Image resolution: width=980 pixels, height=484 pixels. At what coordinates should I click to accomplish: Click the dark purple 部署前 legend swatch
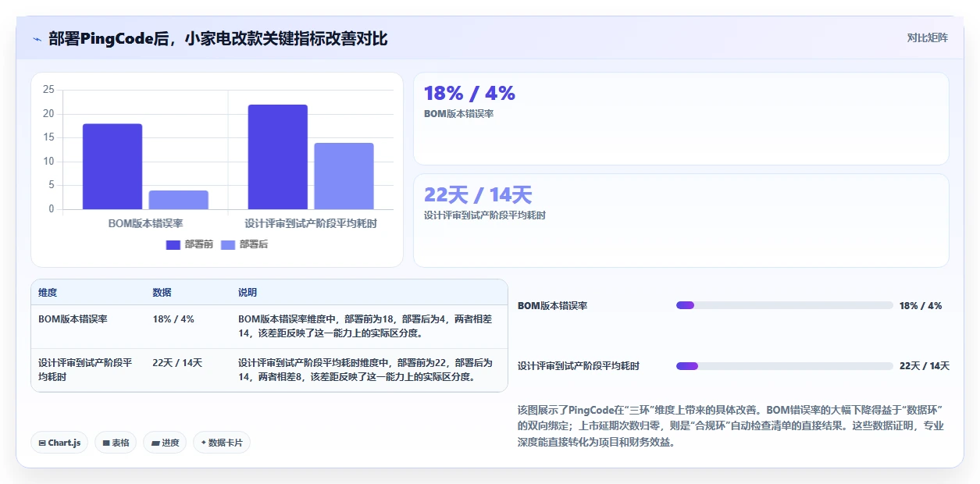tap(173, 245)
